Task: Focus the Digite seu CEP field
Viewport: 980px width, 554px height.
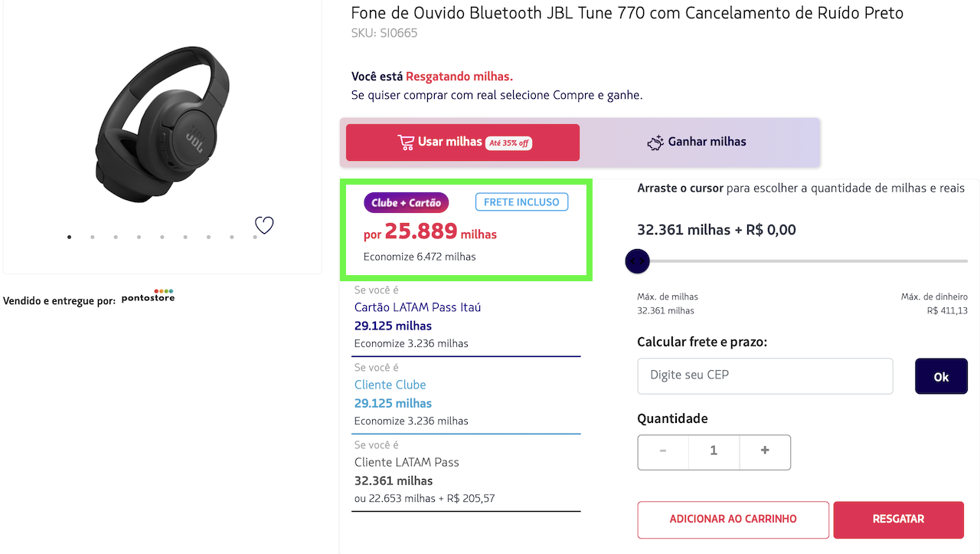Action: tap(765, 375)
